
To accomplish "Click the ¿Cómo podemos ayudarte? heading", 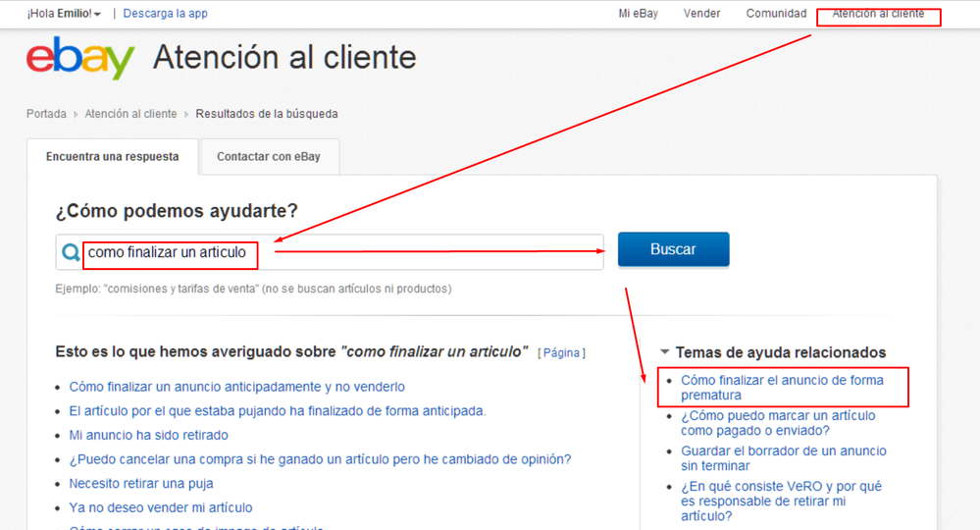I will click(177, 211).
